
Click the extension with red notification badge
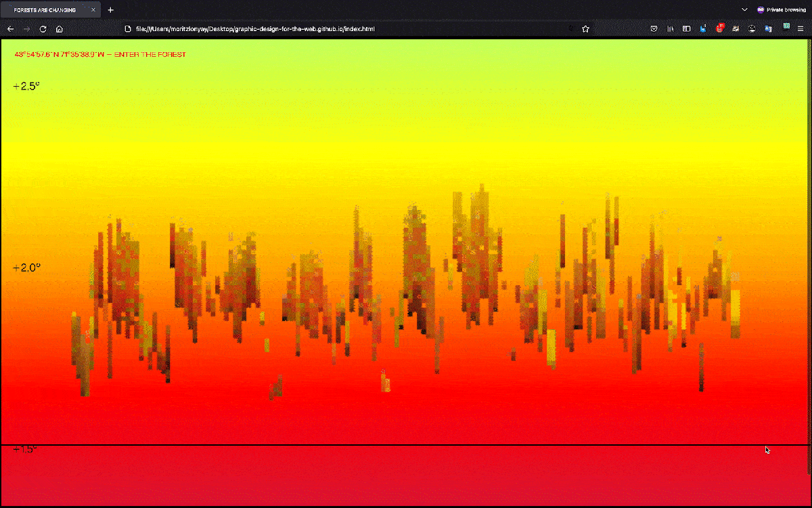pos(720,28)
